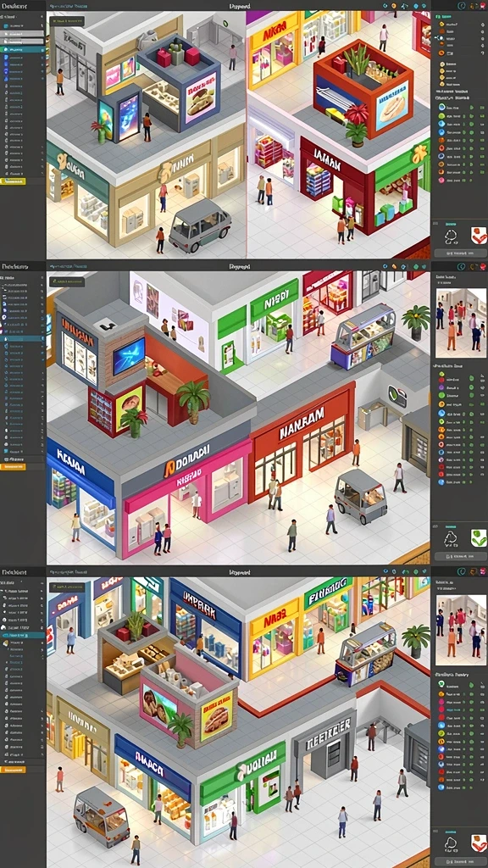Select the grey tuk-tuk in the middle window scene
The width and height of the screenshot is (488, 868).
click(361, 496)
